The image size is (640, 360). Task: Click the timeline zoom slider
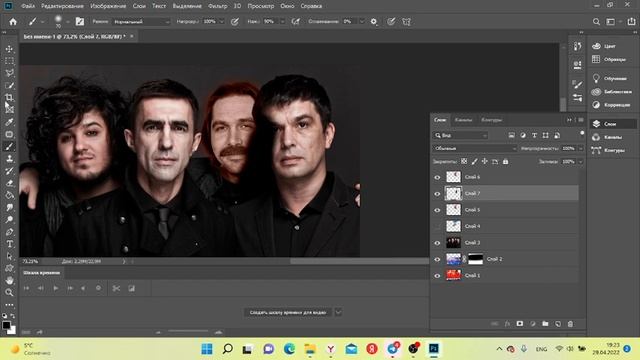(188, 332)
